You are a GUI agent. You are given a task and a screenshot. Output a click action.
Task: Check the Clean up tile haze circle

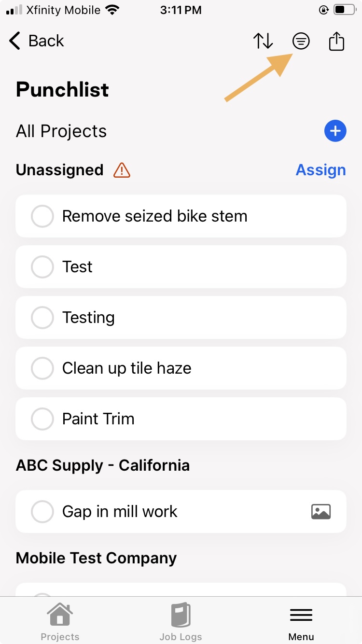pyautogui.click(x=42, y=368)
